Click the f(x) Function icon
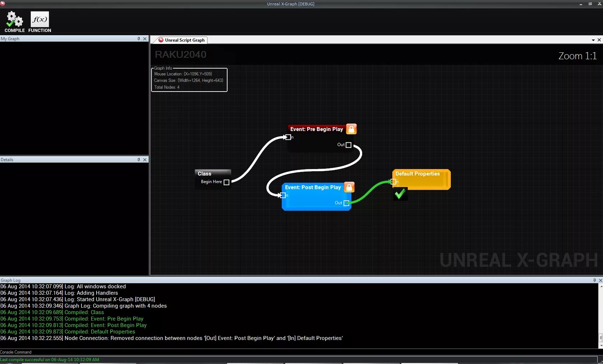Image resolution: width=603 pixels, height=364 pixels. (39, 19)
